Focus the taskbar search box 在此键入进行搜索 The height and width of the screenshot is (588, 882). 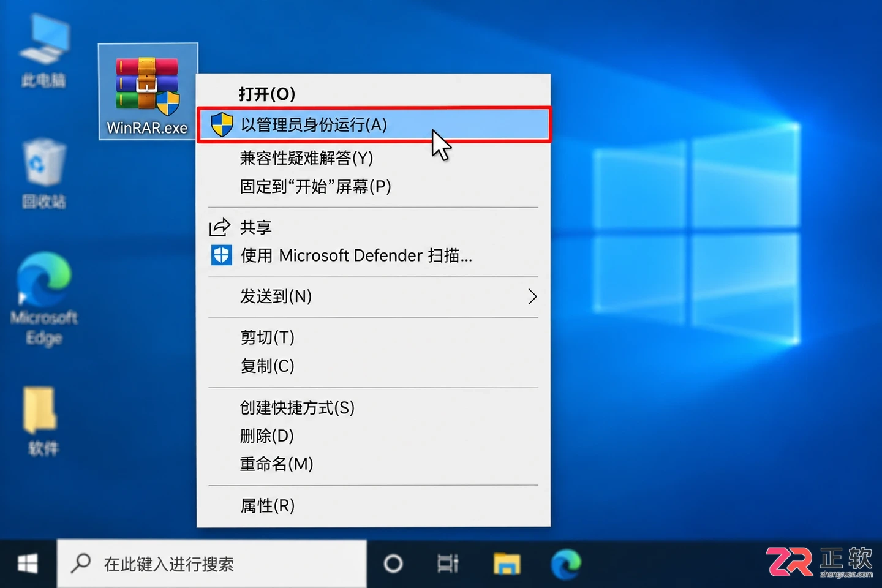coord(212,563)
